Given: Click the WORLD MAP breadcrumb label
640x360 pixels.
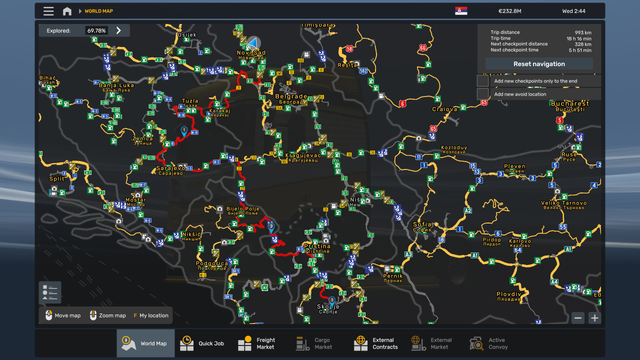Looking at the screenshot, I should [99, 11].
